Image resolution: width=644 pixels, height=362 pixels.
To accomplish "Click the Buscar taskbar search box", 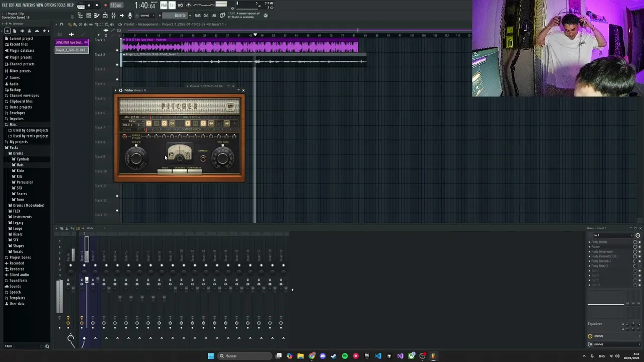I will pyautogui.click(x=245, y=356).
